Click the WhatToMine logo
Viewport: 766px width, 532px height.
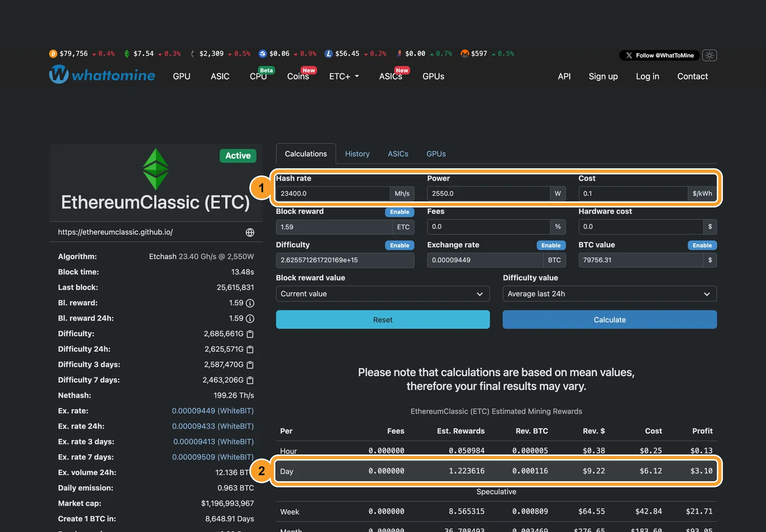102,75
